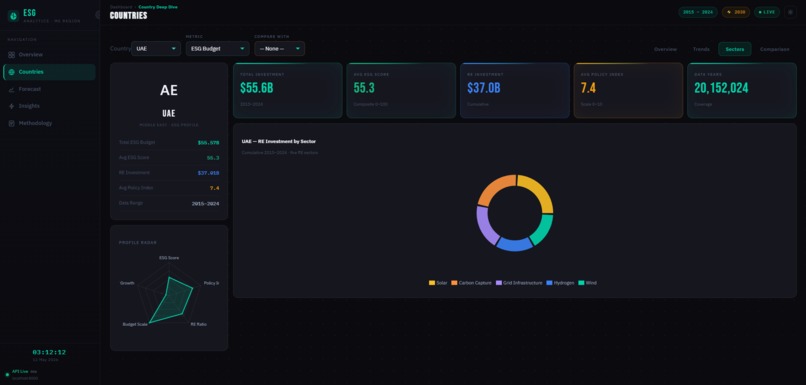The width and height of the screenshot is (806, 385).
Task: Click the Data Years 20,152,024 card
Action: [742, 90]
